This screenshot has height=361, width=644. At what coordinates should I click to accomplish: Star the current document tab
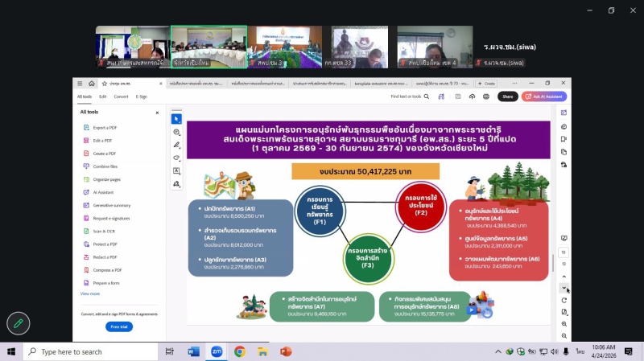(x=103, y=83)
